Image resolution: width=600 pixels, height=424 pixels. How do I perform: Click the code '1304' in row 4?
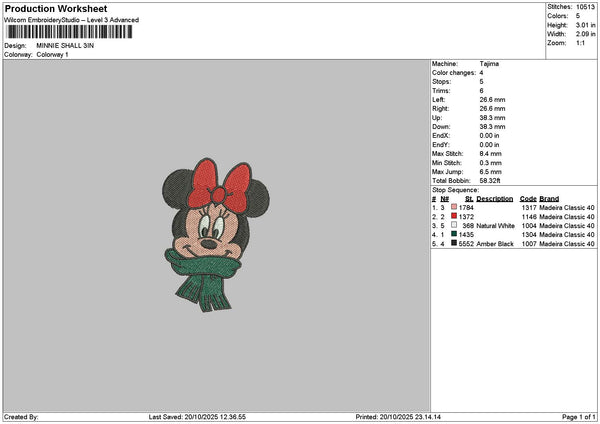(529, 235)
